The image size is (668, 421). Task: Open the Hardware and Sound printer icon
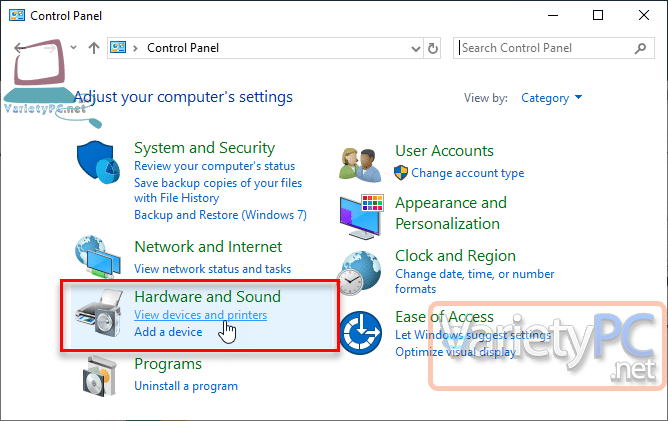[x=99, y=313]
